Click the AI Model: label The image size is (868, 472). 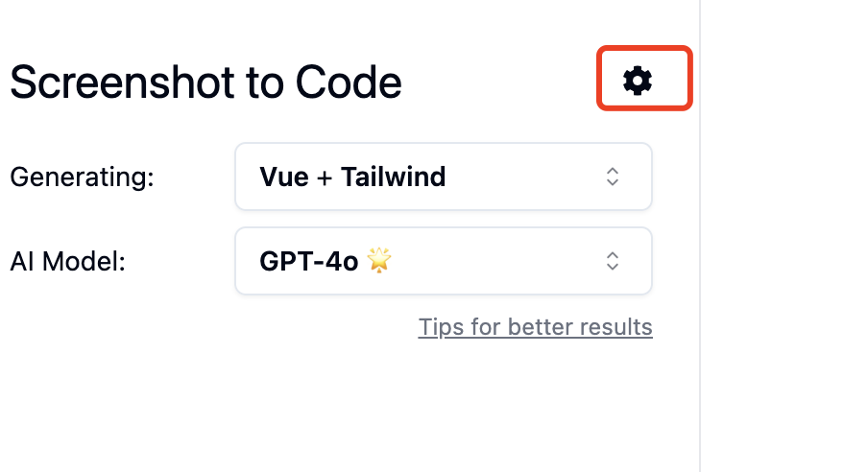[67, 261]
